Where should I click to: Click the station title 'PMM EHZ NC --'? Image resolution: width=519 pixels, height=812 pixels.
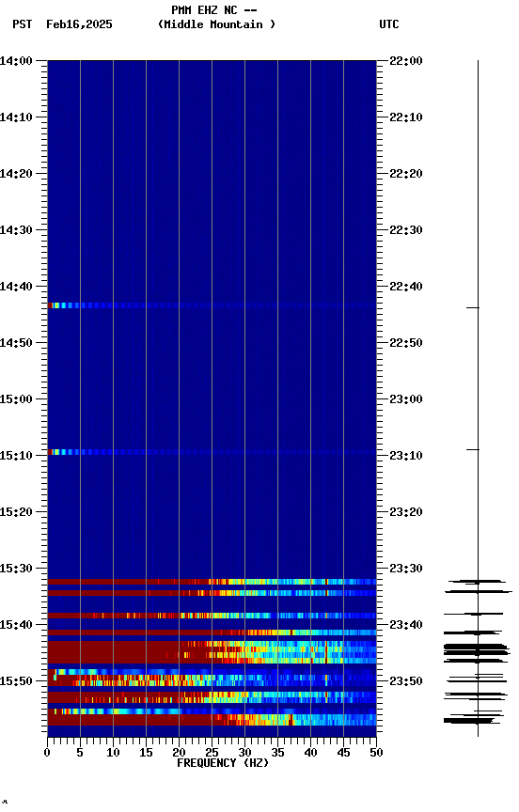(214, 10)
